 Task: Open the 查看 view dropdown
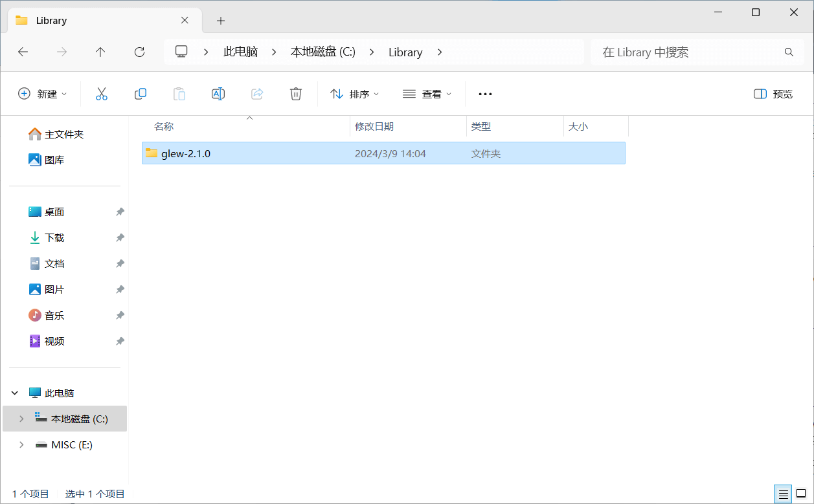427,94
